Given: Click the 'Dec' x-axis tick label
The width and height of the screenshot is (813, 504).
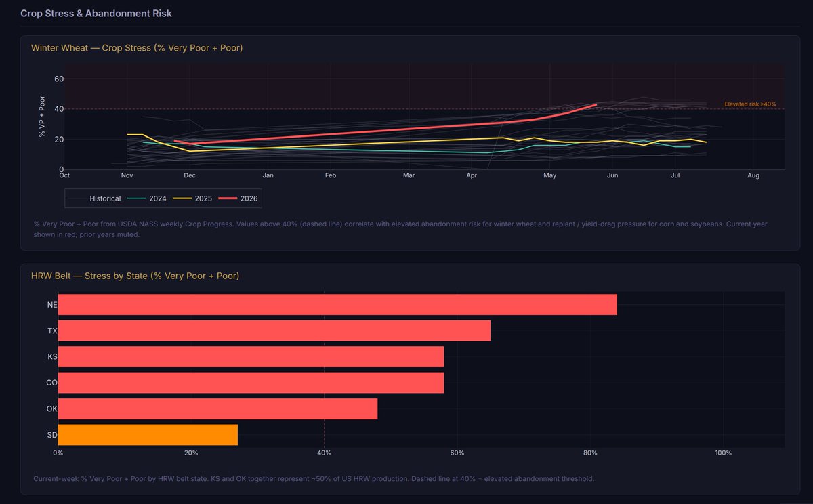Looking at the screenshot, I should pyautogui.click(x=190, y=175).
